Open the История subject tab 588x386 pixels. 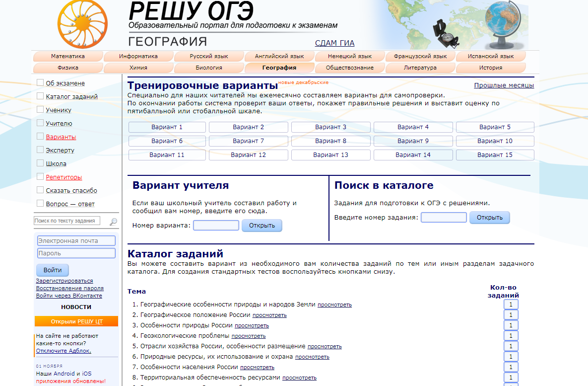click(491, 68)
